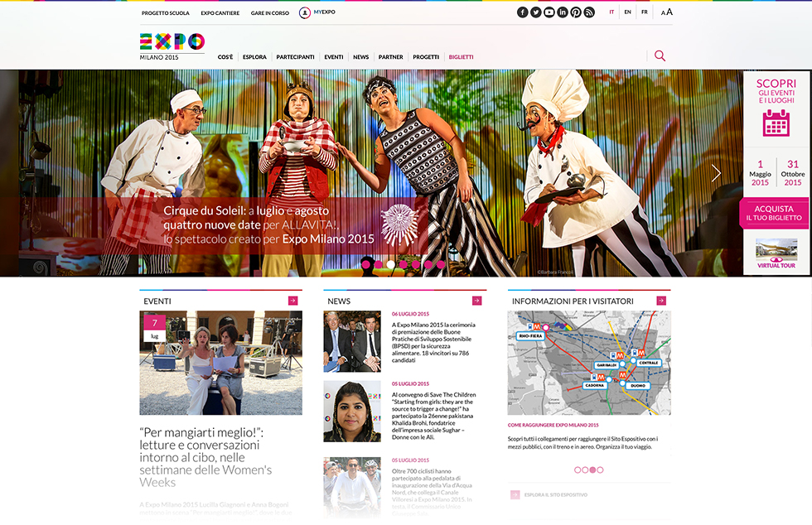Screen dimensions: 812x525
Task: Open the RSS feed icon
Action: tap(589, 12)
